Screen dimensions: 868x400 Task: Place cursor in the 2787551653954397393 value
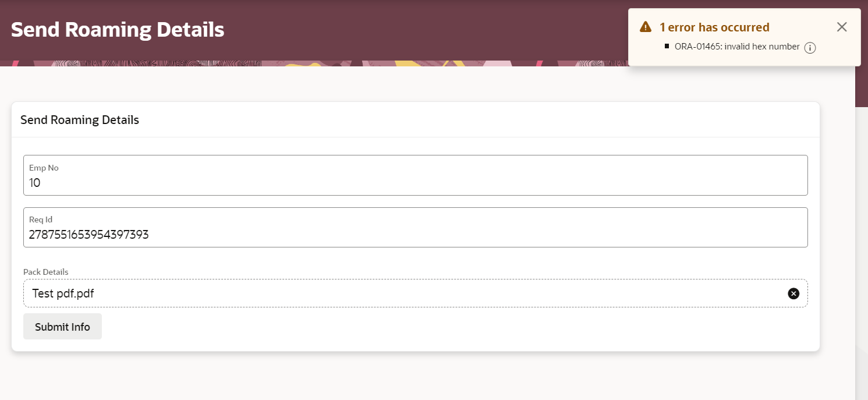tap(88, 235)
